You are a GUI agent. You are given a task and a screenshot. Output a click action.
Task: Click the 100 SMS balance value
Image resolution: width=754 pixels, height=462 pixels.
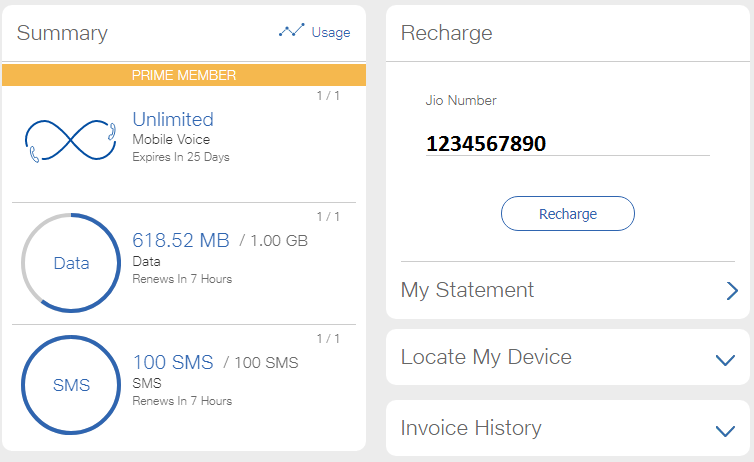click(x=173, y=362)
